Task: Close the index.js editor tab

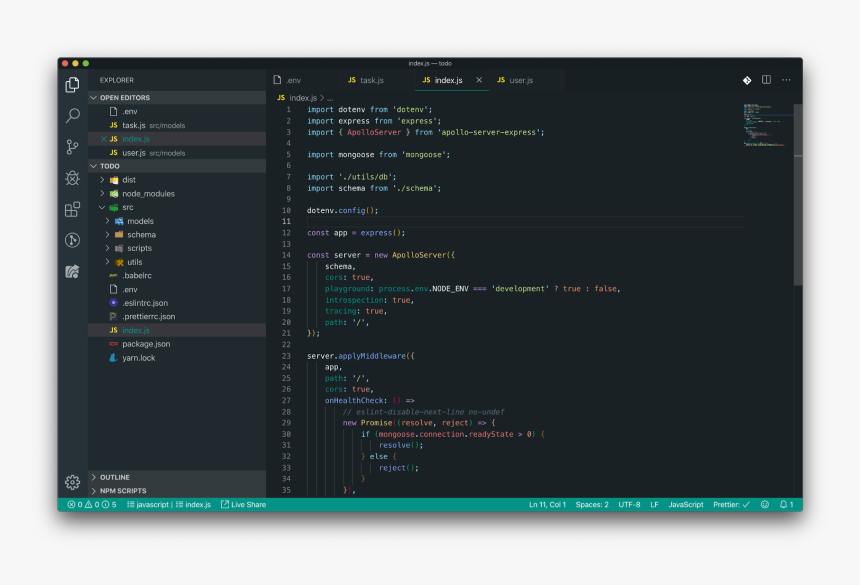Action: pyautogui.click(x=479, y=80)
